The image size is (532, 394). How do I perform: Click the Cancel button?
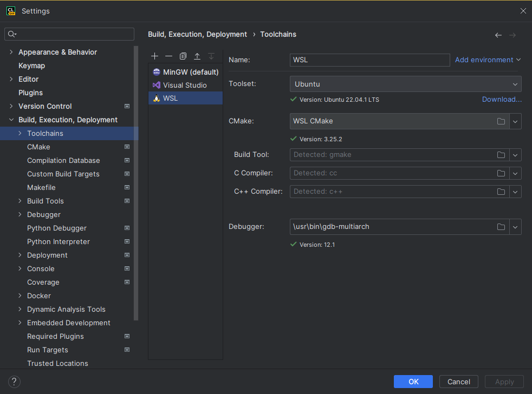(x=459, y=382)
